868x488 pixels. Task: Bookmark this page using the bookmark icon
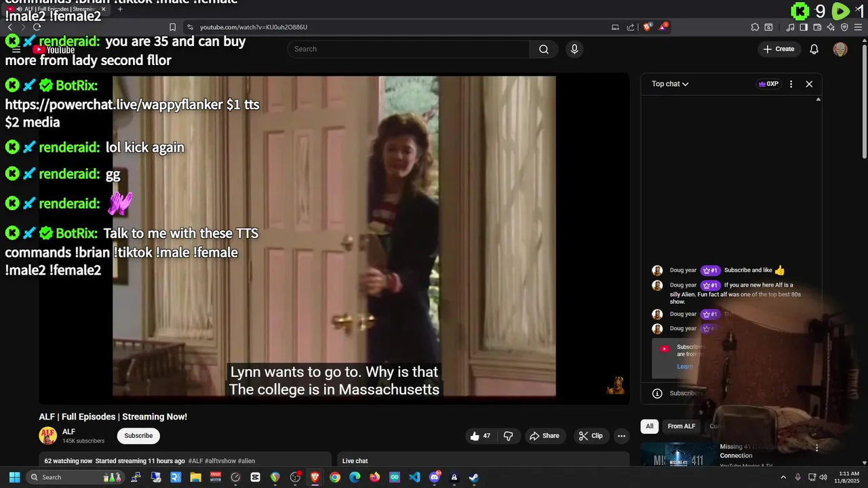(x=172, y=27)
